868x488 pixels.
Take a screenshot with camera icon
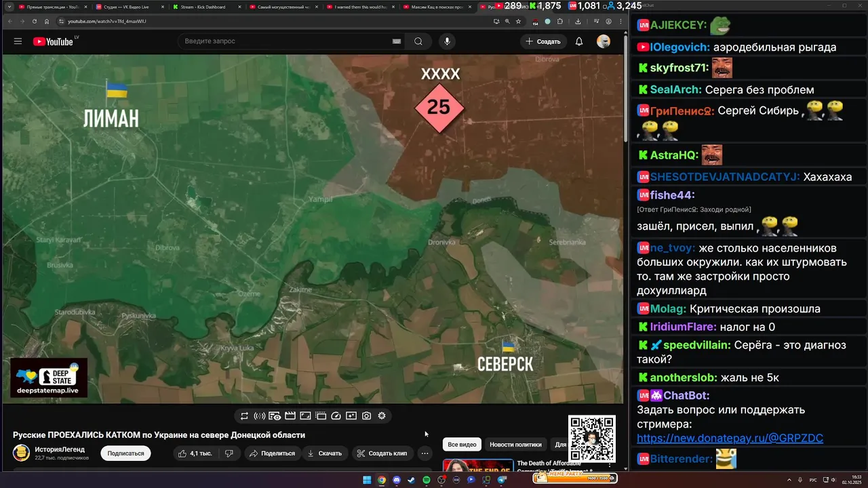click(x=366, y=416)
